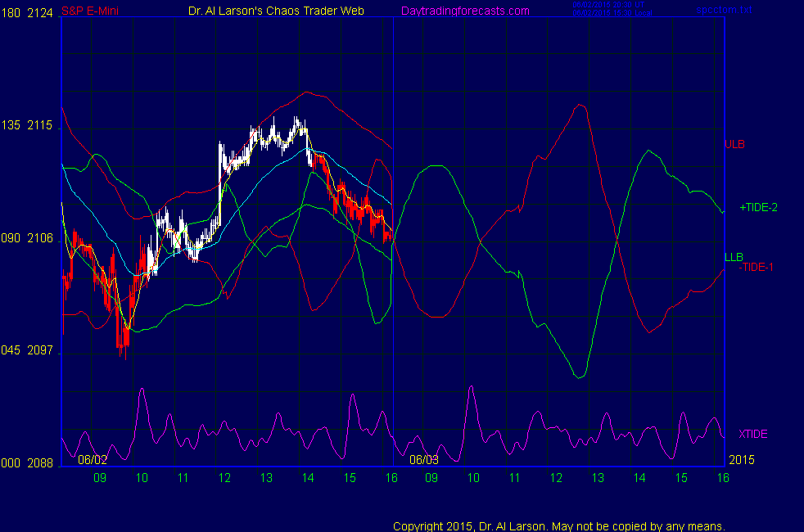Click the 2015 year label

[742, 460]
